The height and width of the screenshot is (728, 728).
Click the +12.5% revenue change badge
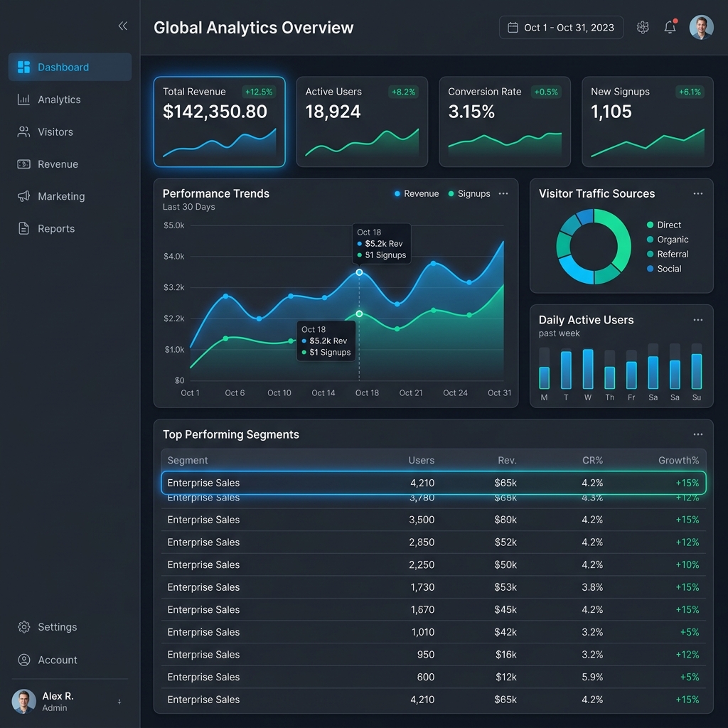[x=259, y=92]
